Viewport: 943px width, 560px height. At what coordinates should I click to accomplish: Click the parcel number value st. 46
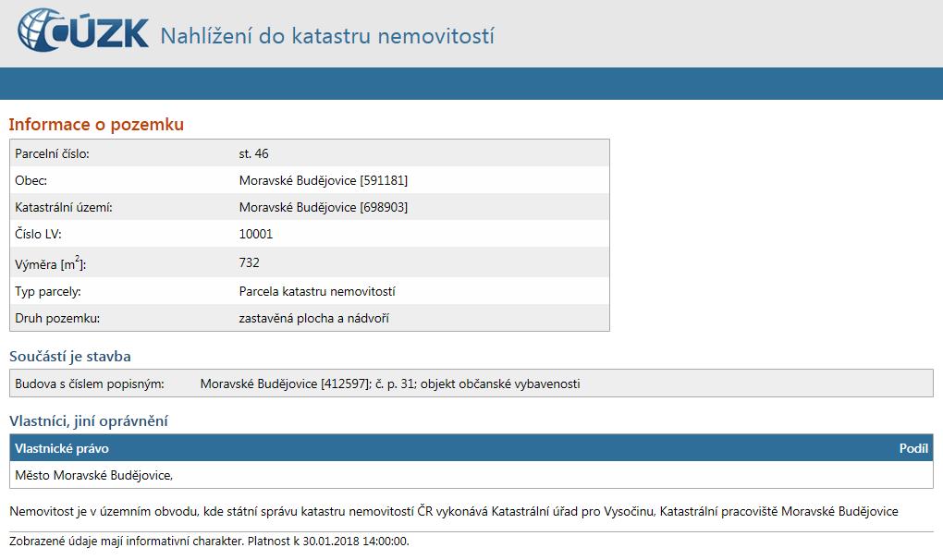tap(254, 153)
